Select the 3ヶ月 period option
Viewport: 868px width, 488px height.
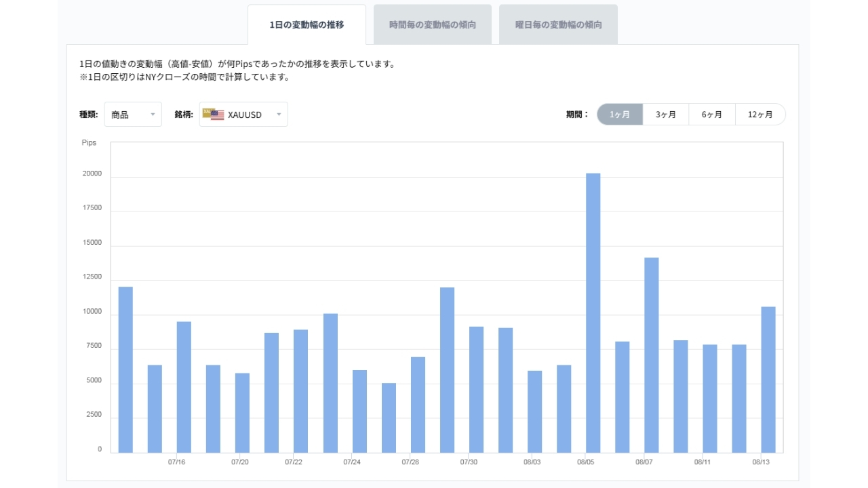point(666,115)
